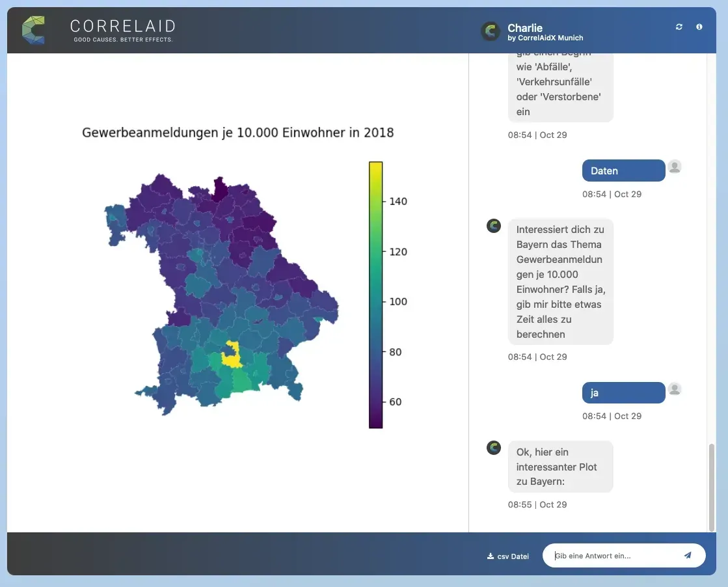Click the user avatar beside the 'ja' message
Viewport: 728px width, 587px height.
click(675, 389)
